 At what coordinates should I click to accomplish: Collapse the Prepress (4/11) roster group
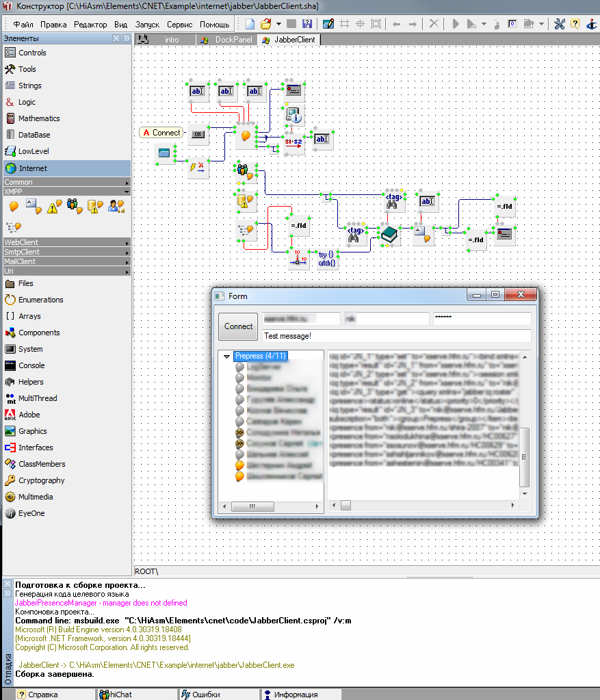227,357
